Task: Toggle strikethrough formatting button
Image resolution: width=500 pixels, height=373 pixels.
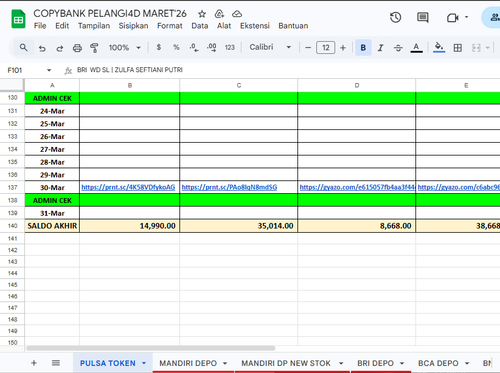Action: click(x=398, y=48)
